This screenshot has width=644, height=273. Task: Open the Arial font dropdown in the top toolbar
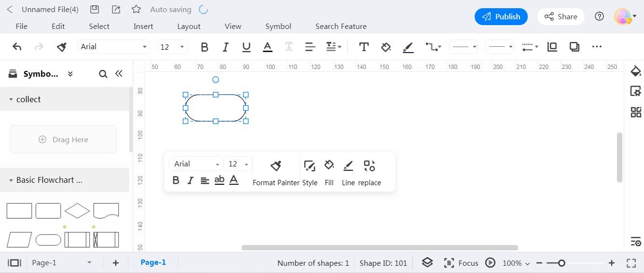pyautogui.click(x=114, y=47)
